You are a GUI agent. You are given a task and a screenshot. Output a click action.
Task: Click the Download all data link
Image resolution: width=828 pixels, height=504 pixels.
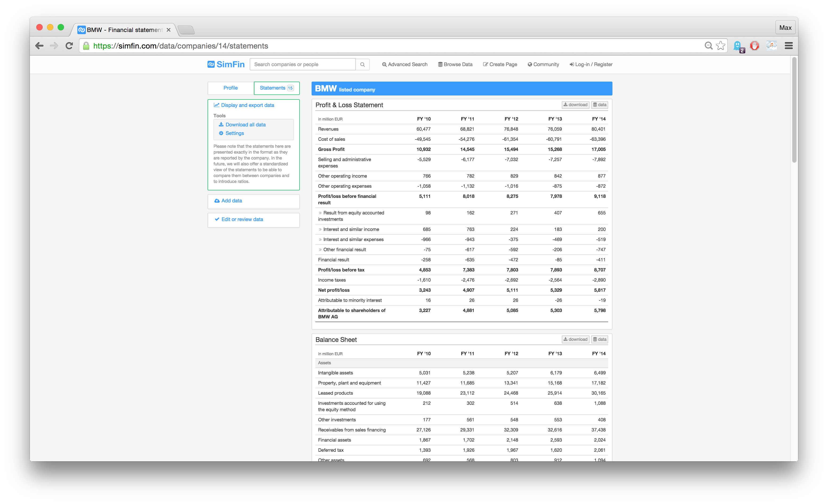245,125
